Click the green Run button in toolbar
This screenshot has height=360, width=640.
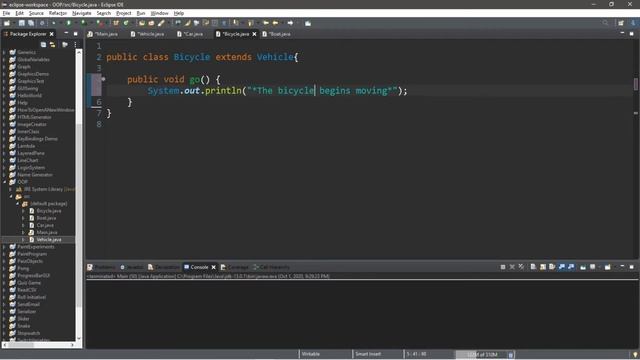click(69, 23)
